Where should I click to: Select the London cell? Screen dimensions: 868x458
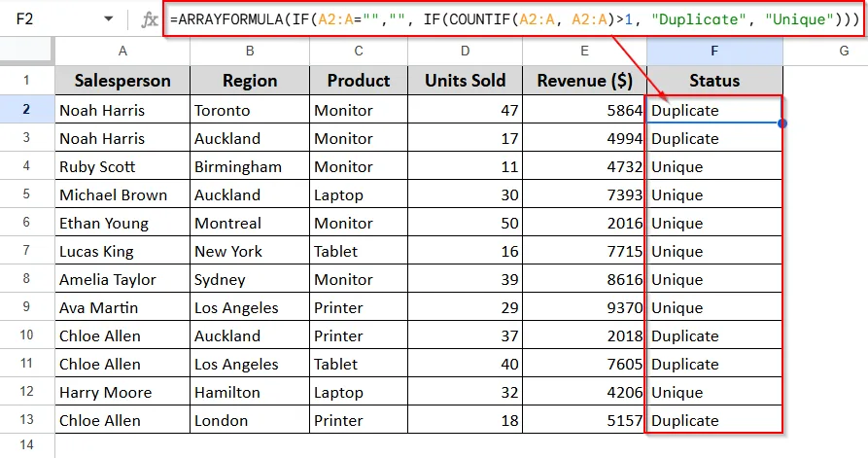click(250, 420)
